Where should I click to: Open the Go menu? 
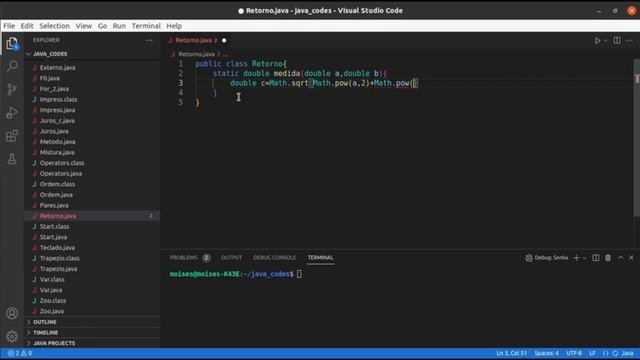(x=102, y=26)
